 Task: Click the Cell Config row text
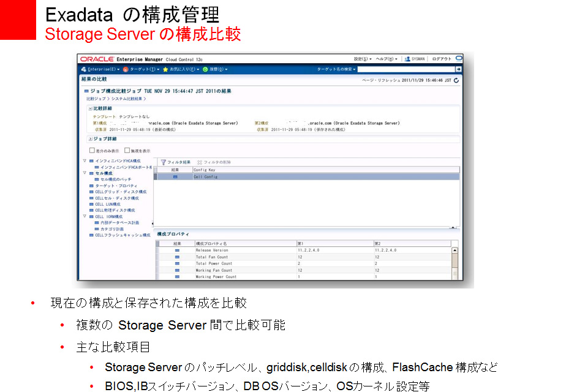205,177
